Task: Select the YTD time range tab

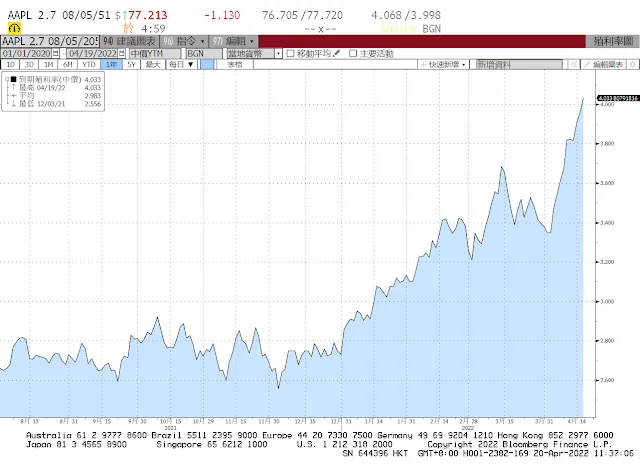Action: (89, 64)
